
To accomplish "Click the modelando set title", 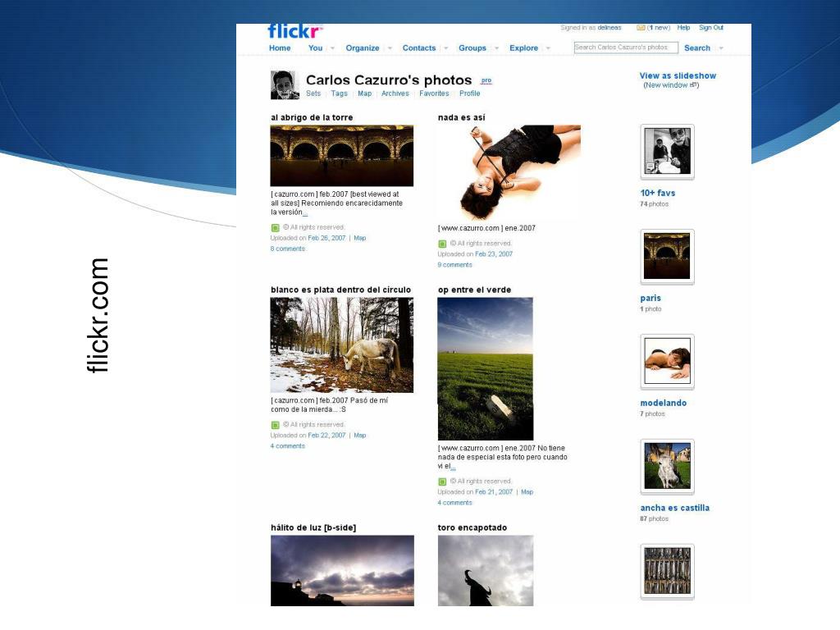I will point(663,403).
